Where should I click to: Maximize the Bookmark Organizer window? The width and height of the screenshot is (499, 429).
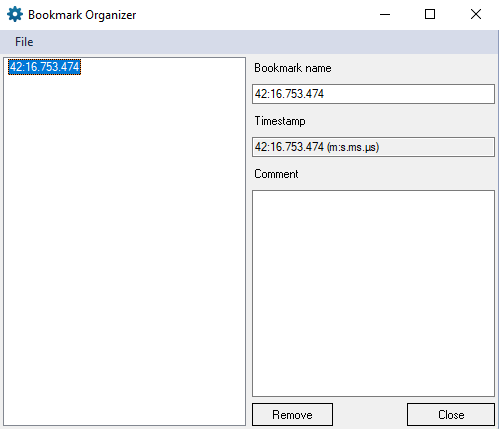(x=430, y=14)
